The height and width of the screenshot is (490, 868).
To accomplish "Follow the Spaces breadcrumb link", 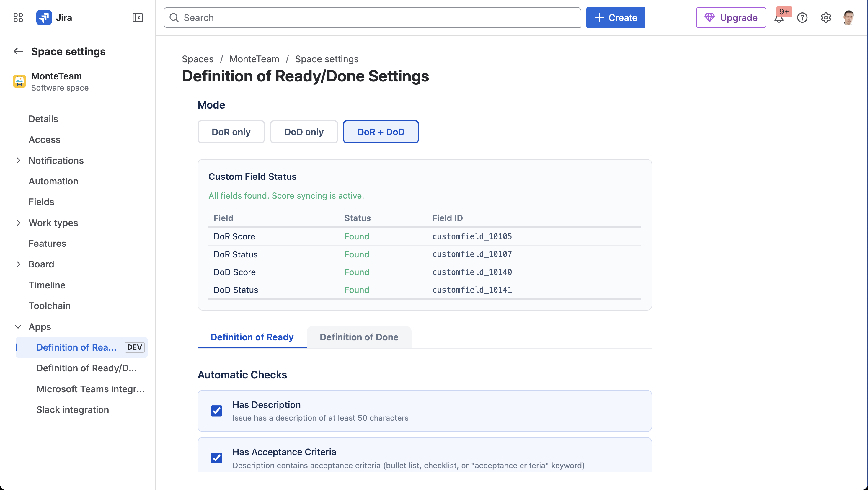I will 198,59.
